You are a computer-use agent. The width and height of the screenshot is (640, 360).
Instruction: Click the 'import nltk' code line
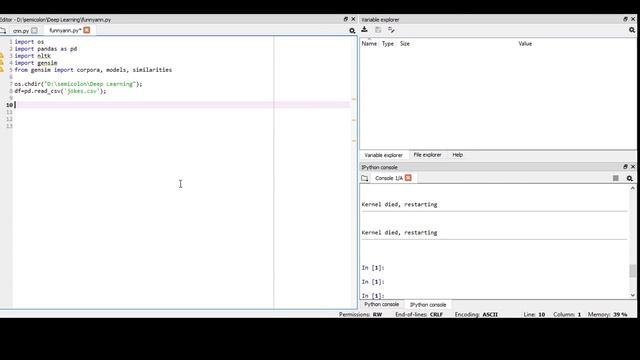pos(33,56)
